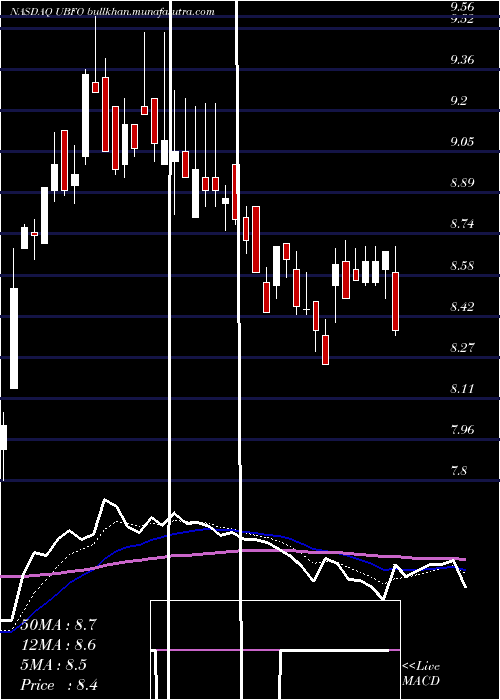
Task: Click the 8.11 price axis label
Action: click(x=462, y=389)
